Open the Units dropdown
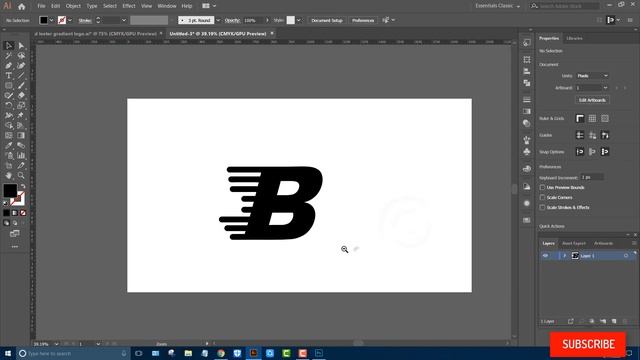640x360 pixels. pos(592,76)
